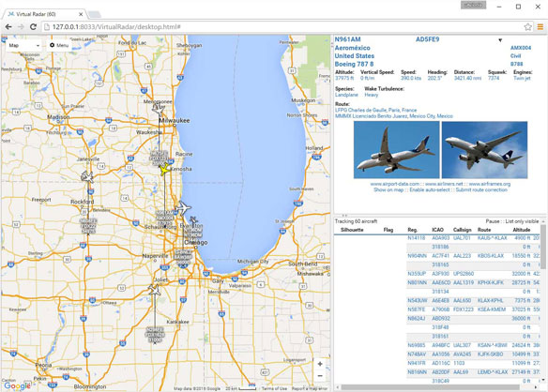Click the Google logo on the map
The height and width of the screenshot is (392, 548).
click(x=18, y=385)
